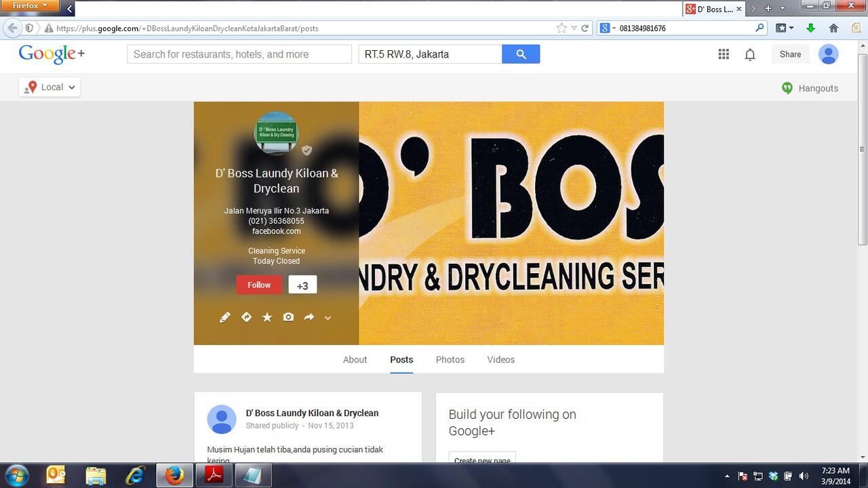This screenshot has width=868, height=488.
Task: Click the volume speaker tray icon
Action: [x=804, y=476]
